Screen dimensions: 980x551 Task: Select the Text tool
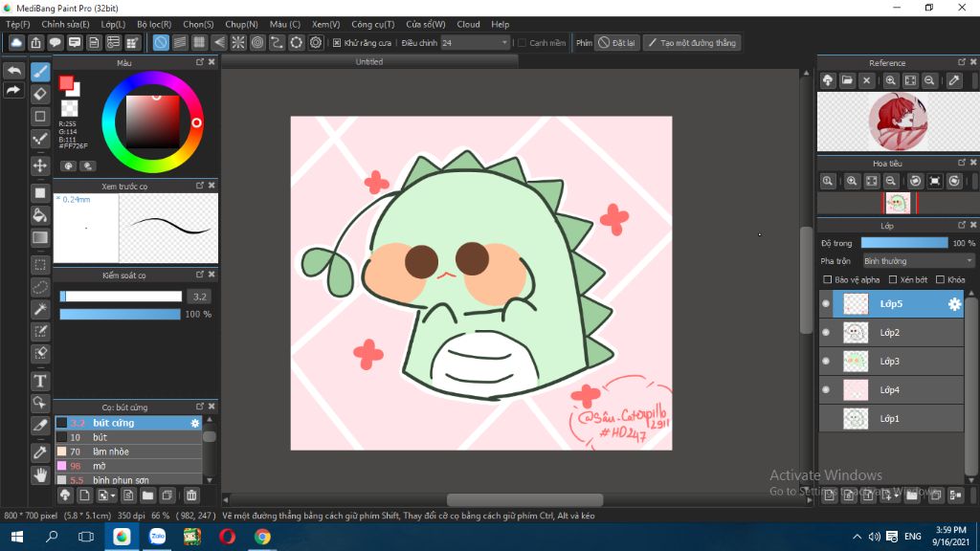click(40, 381)
